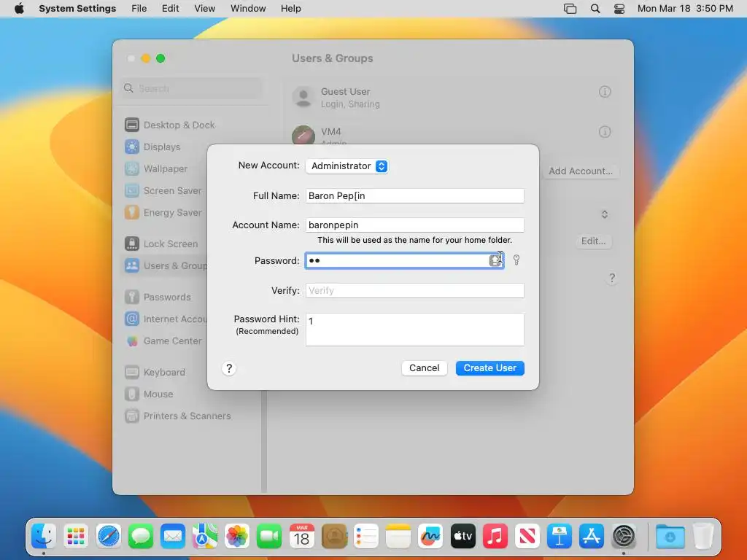Open the Window menu

click(x=248, y=9)
